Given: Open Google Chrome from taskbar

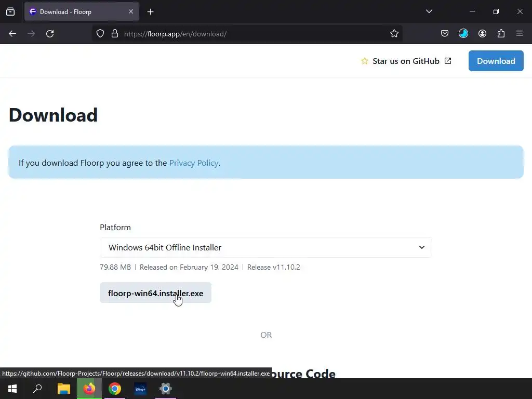Looking at the screenshot, I should (115, 389).
